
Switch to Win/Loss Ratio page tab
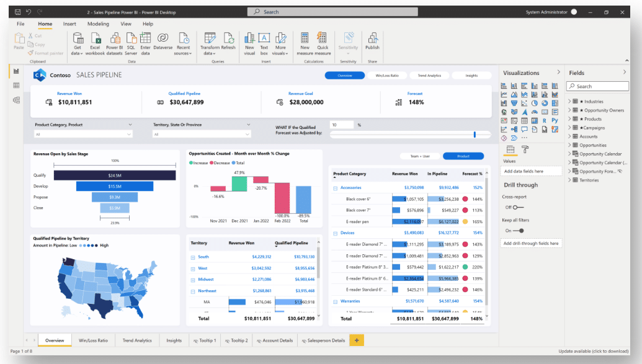(93, 340)
